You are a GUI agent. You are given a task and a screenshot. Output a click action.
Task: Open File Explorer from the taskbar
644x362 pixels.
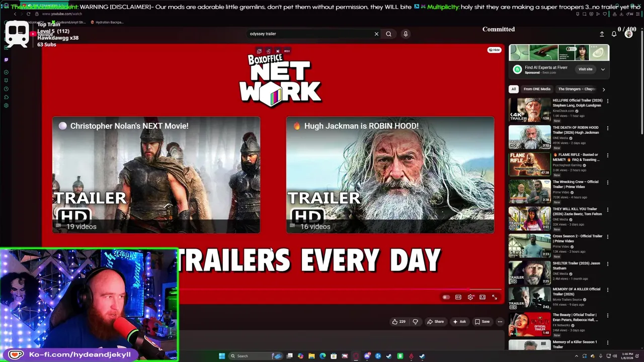click(311, 356)
